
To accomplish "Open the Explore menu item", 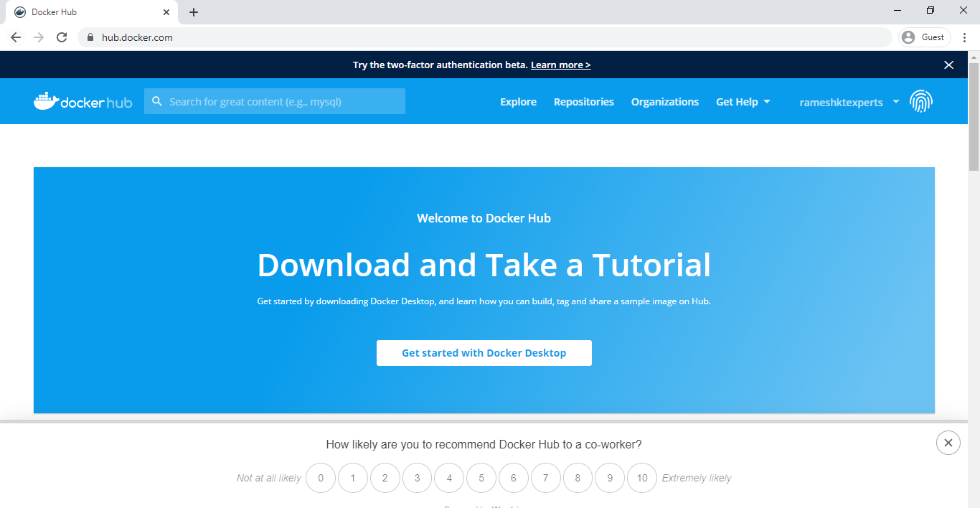I will (x=518, y=102).
